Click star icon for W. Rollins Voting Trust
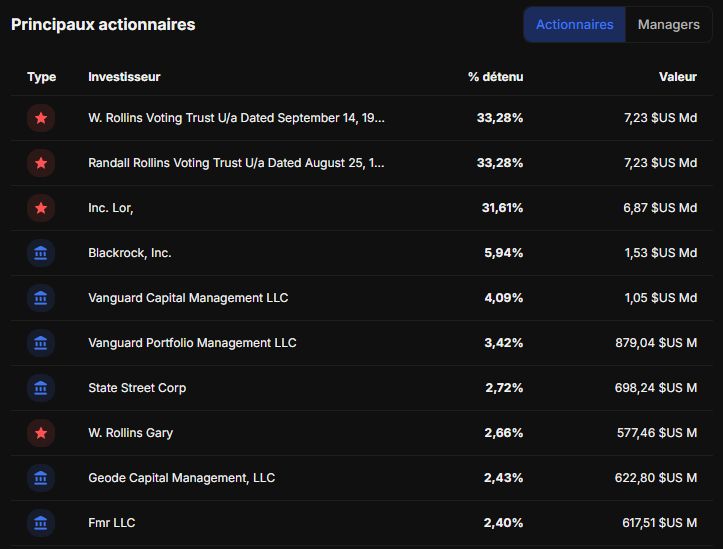Viewport: 723px width, 549px height. (41, 118)
